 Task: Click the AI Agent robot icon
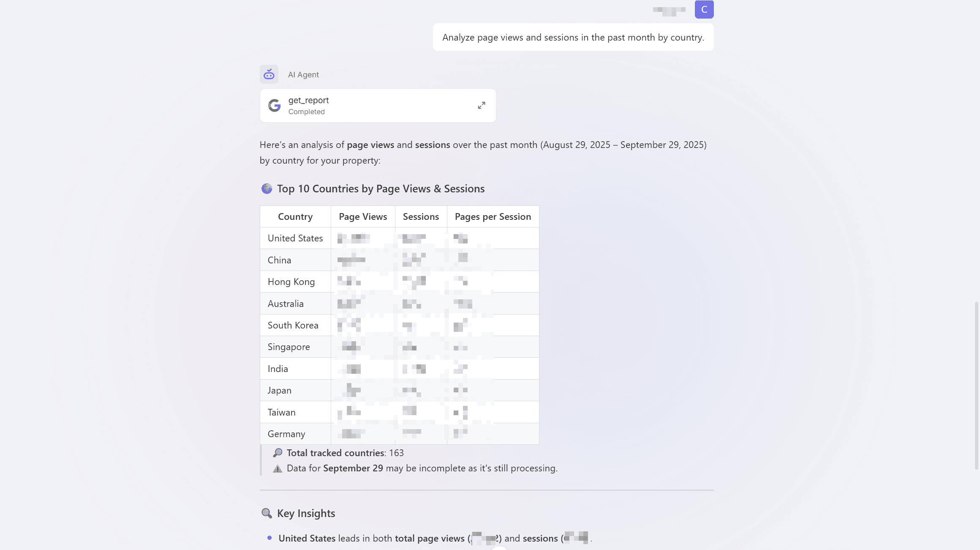click(269, 74)
